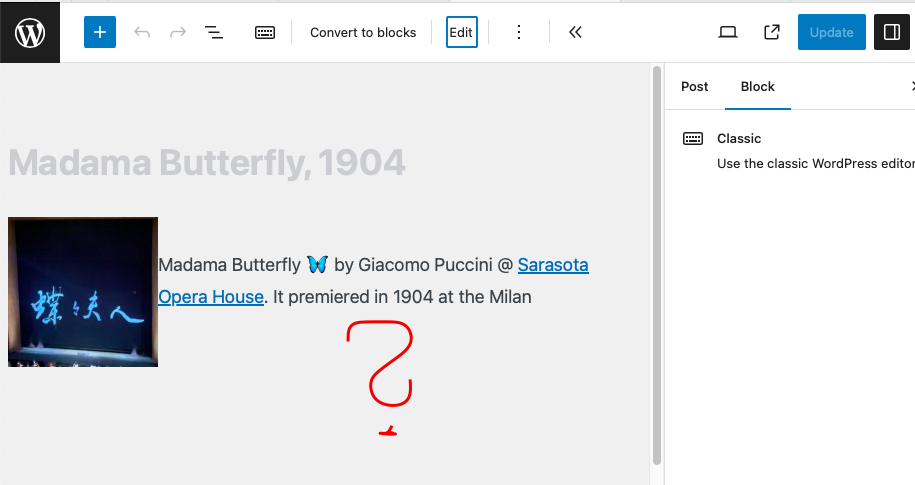Click the editor vertical scrollbar
This screenshot has width=915, height=485.
click(657, 260)
